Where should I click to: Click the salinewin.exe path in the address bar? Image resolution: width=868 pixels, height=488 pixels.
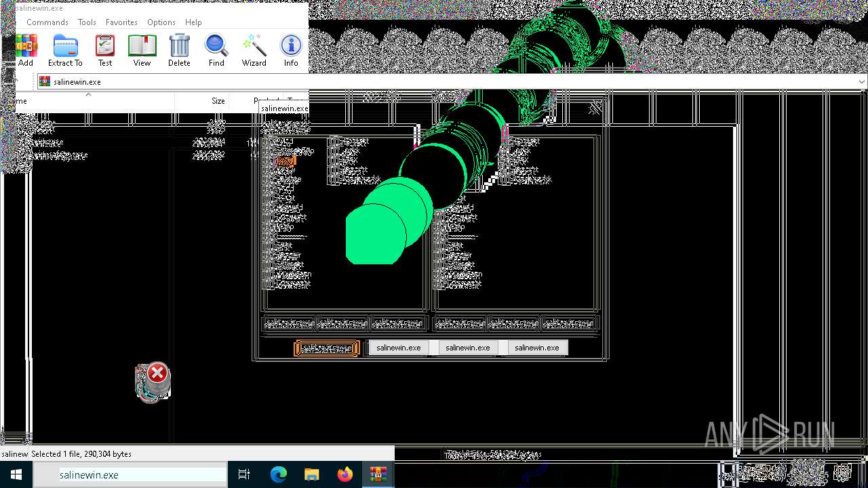click(77, 82)
